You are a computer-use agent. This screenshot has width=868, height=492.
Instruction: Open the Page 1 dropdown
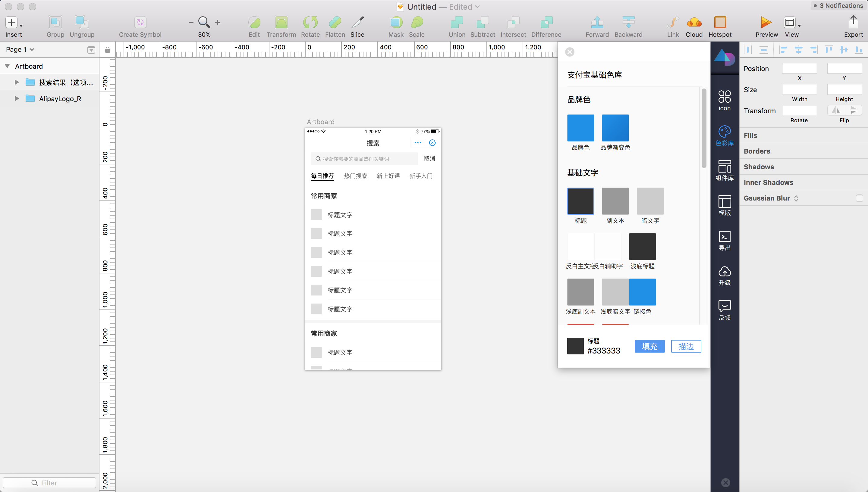click(20, 49)
